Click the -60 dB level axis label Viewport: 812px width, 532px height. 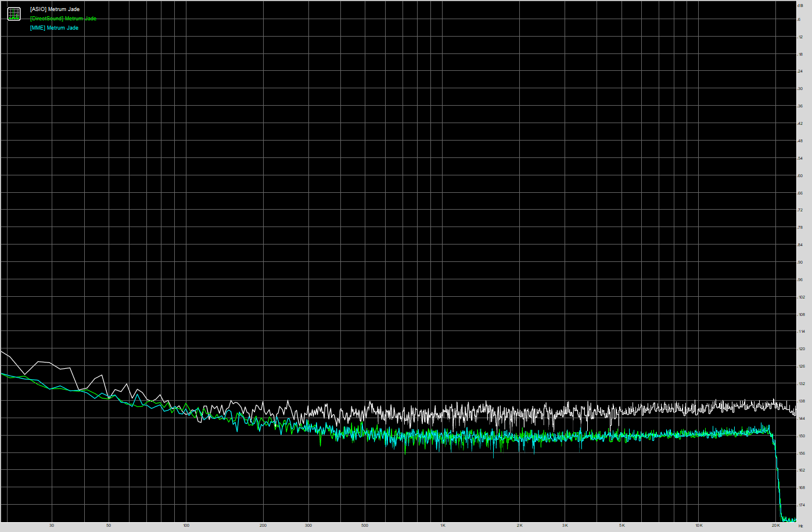800,176
